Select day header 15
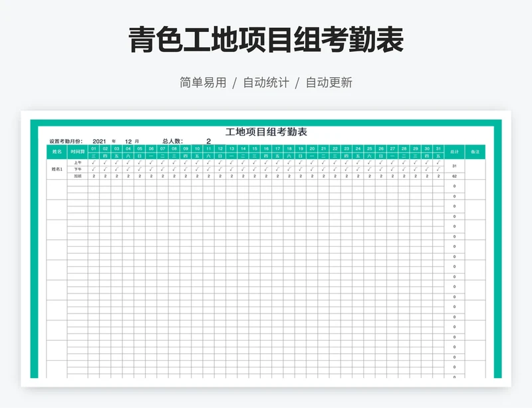Image resolution: width=532 pixels, height=408 pixels. pyautogui.click(x=255, y=148)
